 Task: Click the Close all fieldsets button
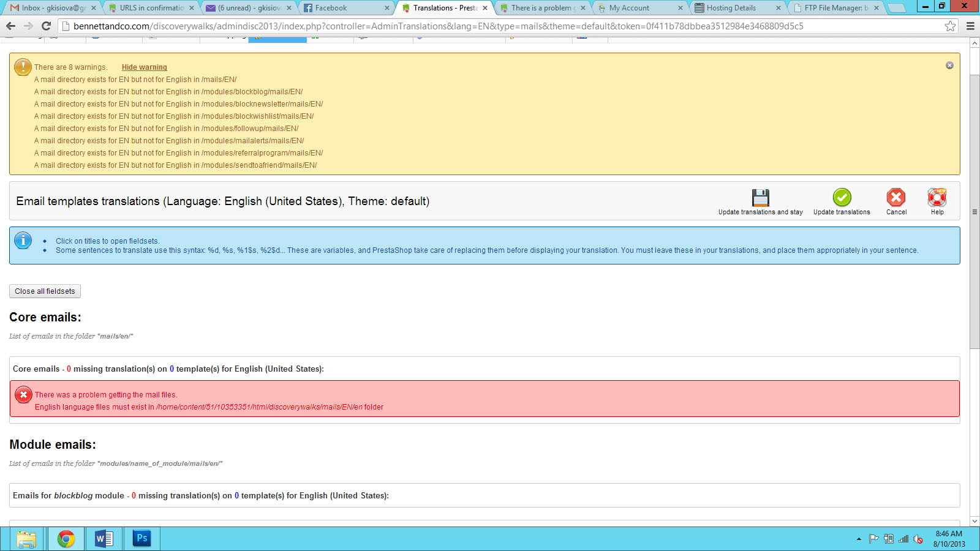click(x=45, y=291)
